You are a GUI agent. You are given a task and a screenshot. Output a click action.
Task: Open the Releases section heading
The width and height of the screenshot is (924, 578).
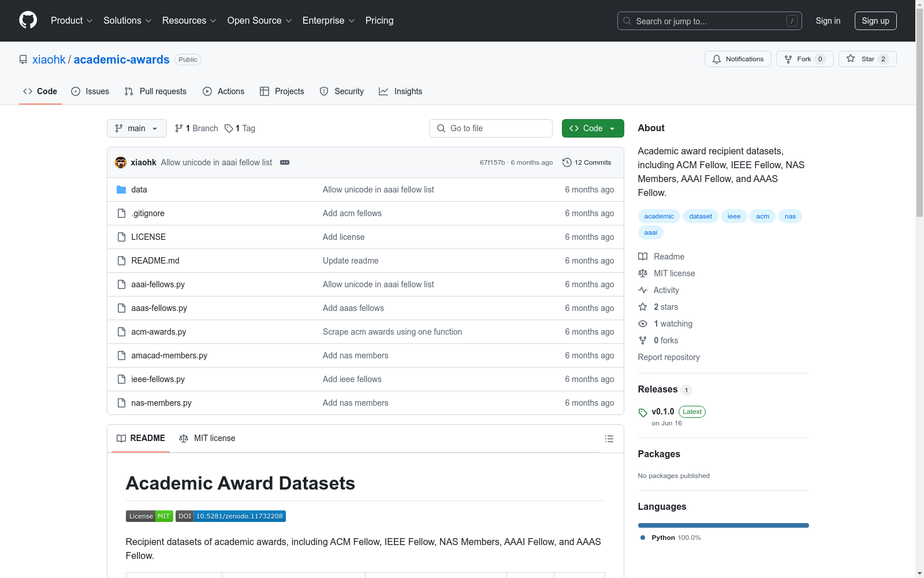[658, 390]
